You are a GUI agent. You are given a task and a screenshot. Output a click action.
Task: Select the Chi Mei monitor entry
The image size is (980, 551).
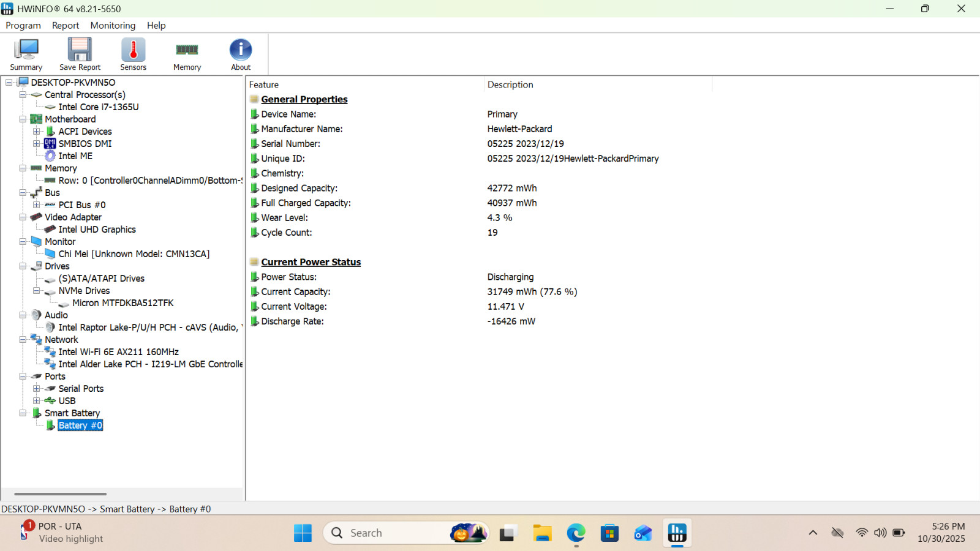(134, 254)
